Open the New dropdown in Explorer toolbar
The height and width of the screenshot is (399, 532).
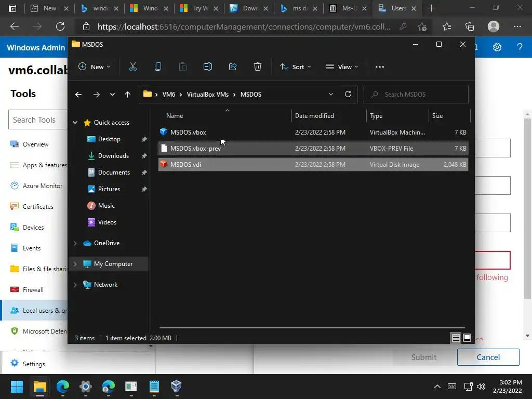(x=95, y=67)
